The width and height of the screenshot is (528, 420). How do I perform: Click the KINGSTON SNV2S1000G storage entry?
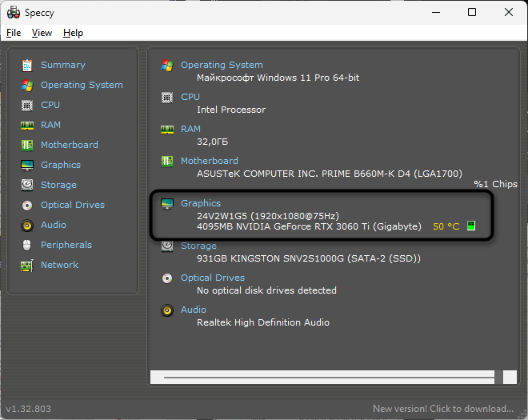point(309,258)
